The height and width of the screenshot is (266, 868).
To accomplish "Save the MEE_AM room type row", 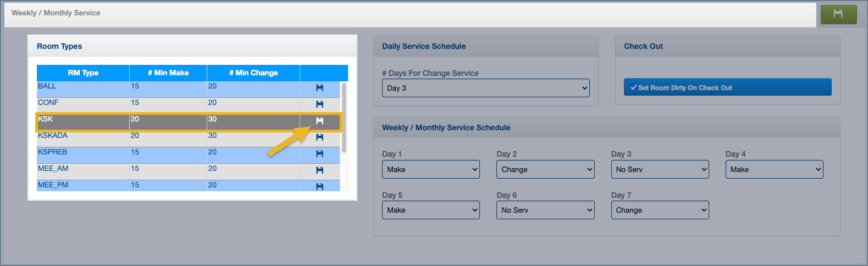I will [x=319, y=170].
